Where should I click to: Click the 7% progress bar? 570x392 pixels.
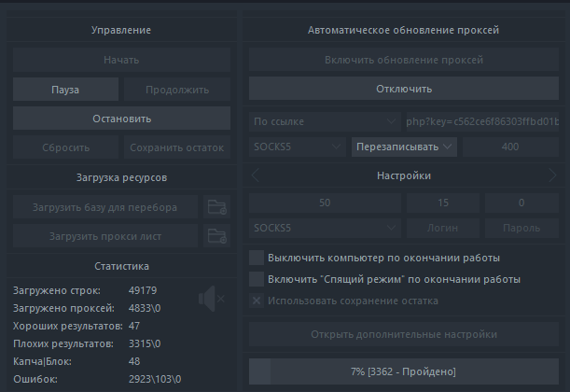click(x=403, y=371)
